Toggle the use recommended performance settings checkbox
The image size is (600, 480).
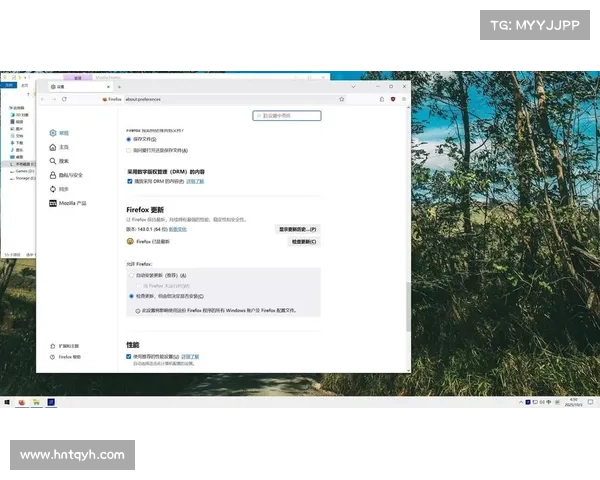tap(129, 357)
